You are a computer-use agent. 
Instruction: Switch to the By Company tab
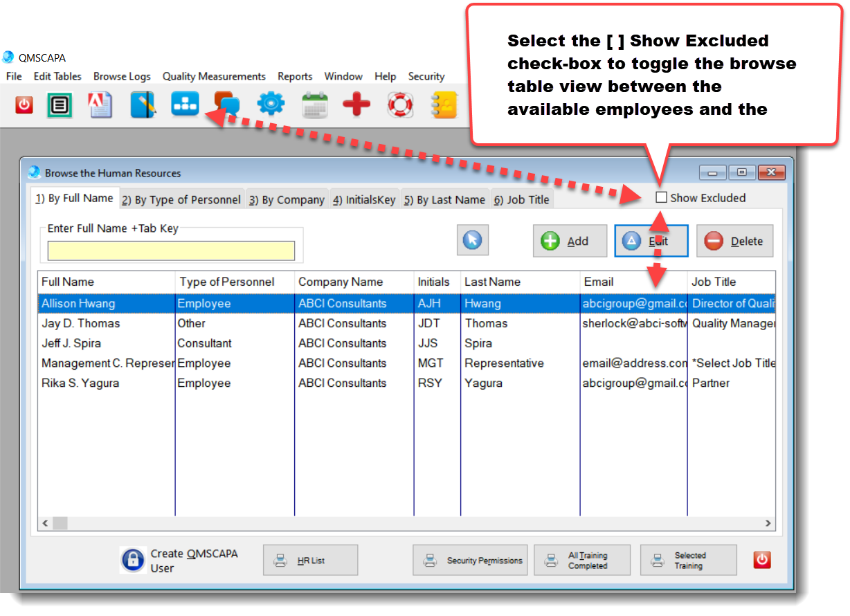point(287,200)
